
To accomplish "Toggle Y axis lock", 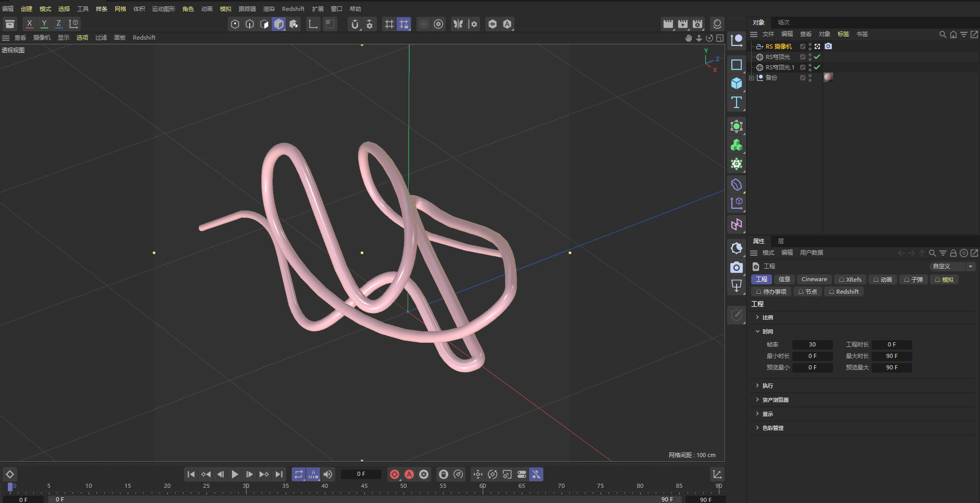I will point(44,24).
